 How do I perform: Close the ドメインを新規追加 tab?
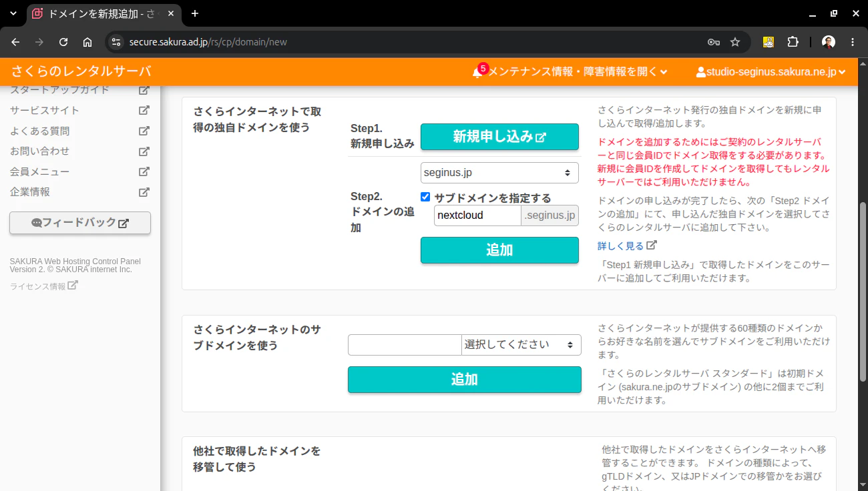[x=170, y=13]
